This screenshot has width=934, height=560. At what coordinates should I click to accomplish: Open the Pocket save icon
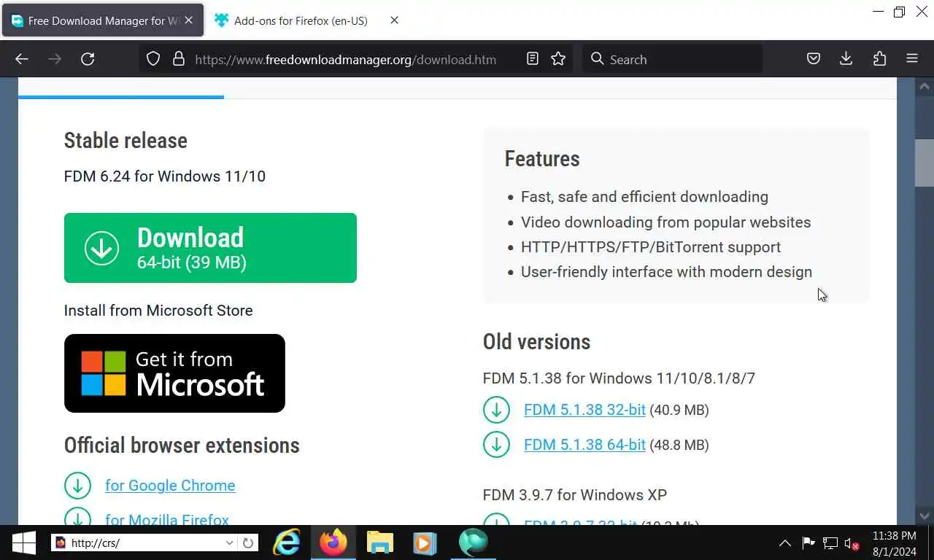[814, 59]
